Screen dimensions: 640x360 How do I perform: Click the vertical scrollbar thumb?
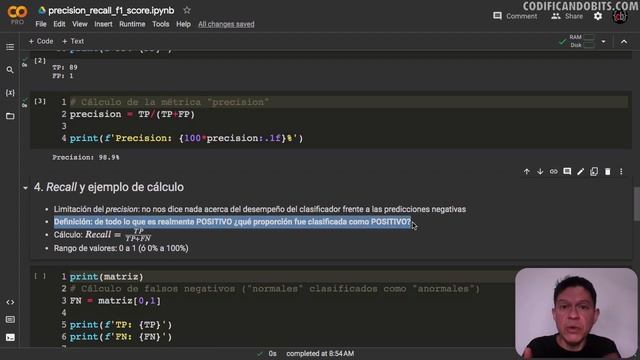(x=637, y=204)
